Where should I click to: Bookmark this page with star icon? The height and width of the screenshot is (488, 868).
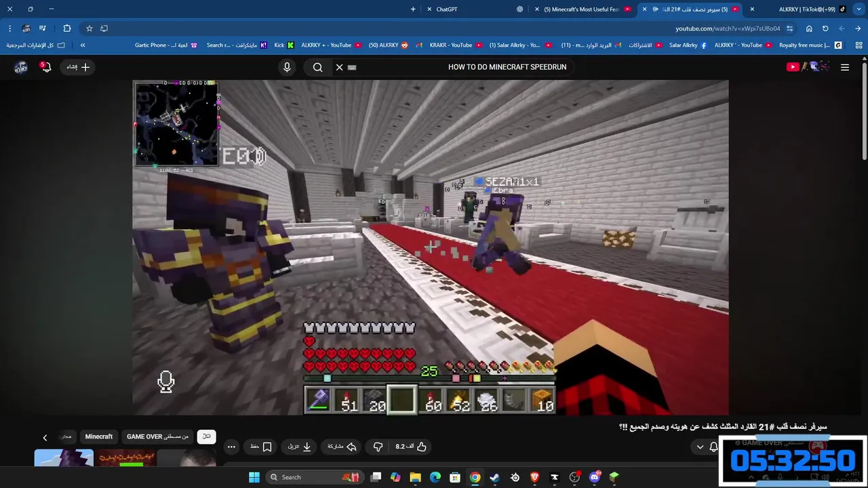tap(89, 28)
